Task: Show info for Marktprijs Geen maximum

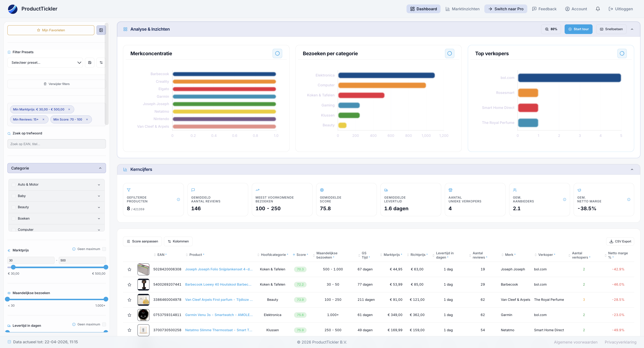Action: tap(74, 249)
